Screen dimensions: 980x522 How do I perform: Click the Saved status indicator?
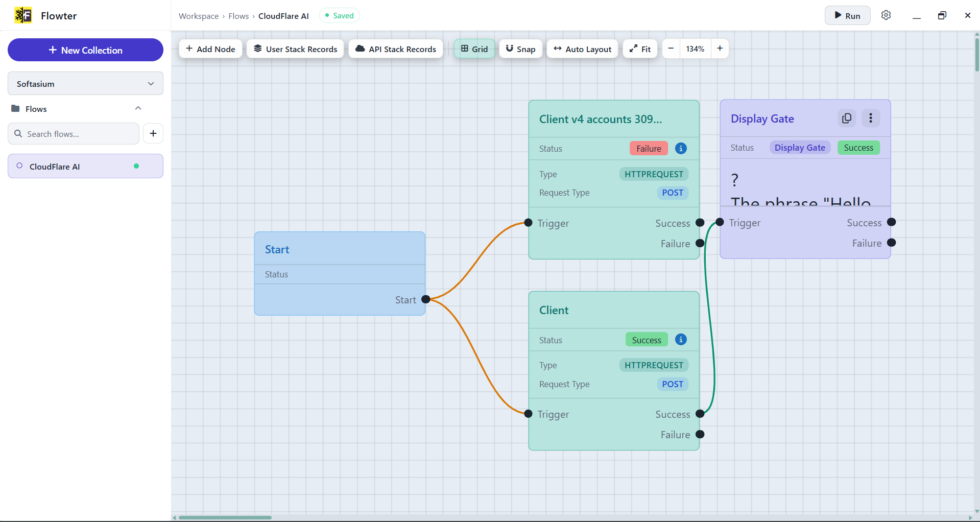tap(340, 15)
